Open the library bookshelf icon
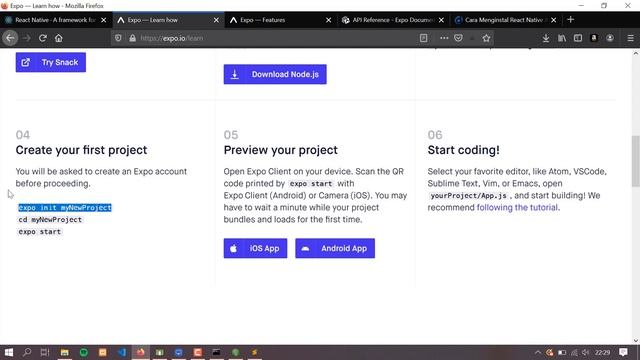Screen dimensions: 640x360 point(562,38)
